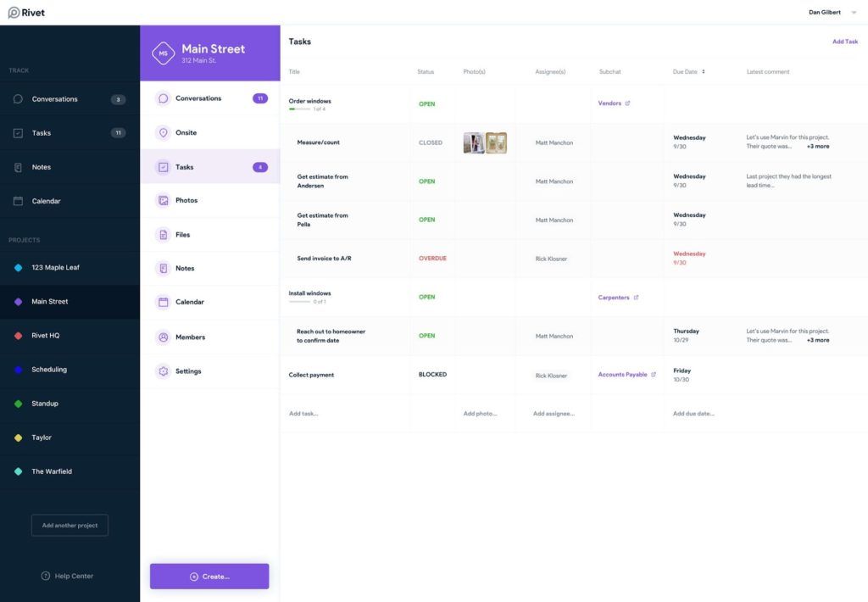Screen dimensions: 868x602
Task: Click Add Task link
Action: click(845, 42)
